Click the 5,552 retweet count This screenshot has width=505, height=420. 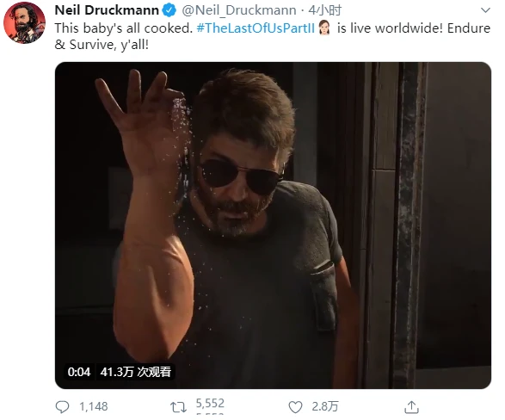pyautogui.click(x=210, y=404)
